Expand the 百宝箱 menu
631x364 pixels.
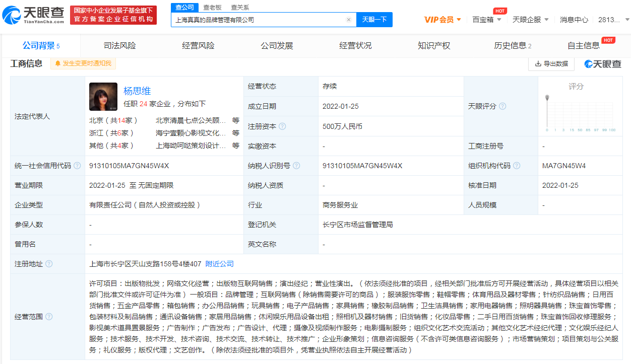click(487, 20)
